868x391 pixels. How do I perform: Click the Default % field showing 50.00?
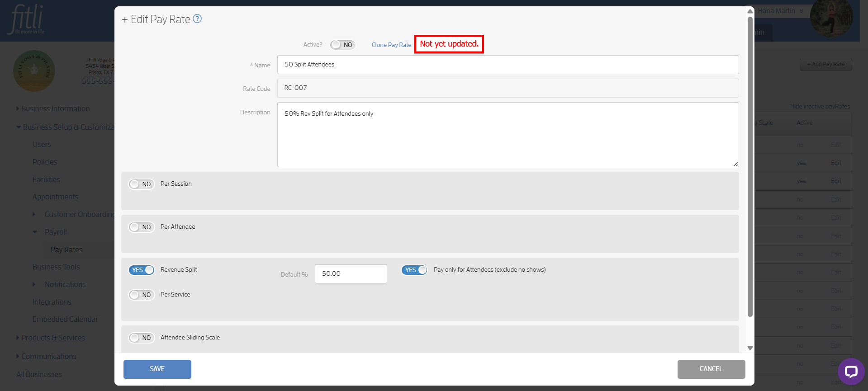351,274
